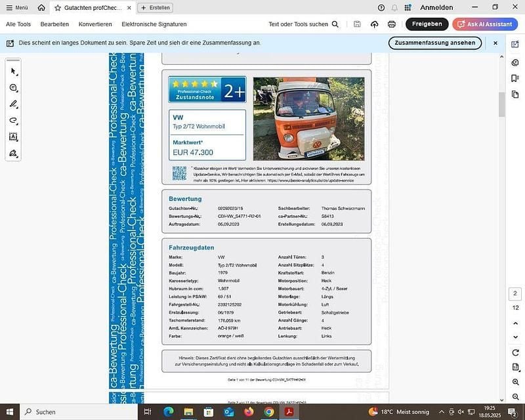Activate the text box tool

click(13, 137)
